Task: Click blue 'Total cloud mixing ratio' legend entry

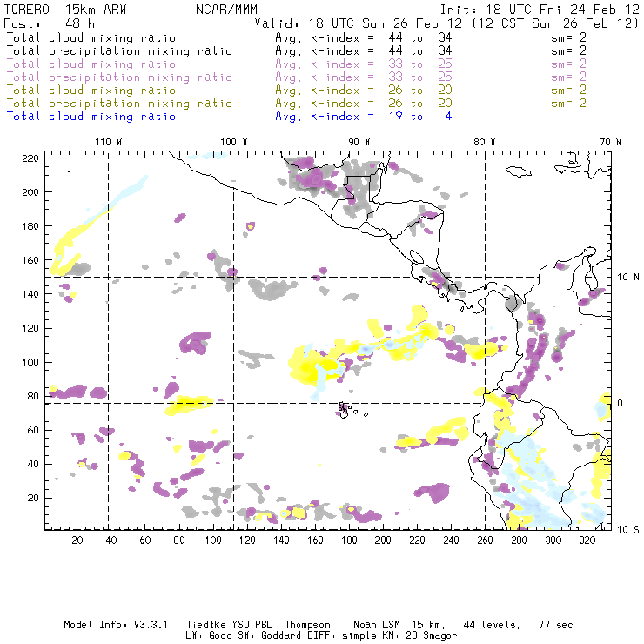Action: coord(91,117)
